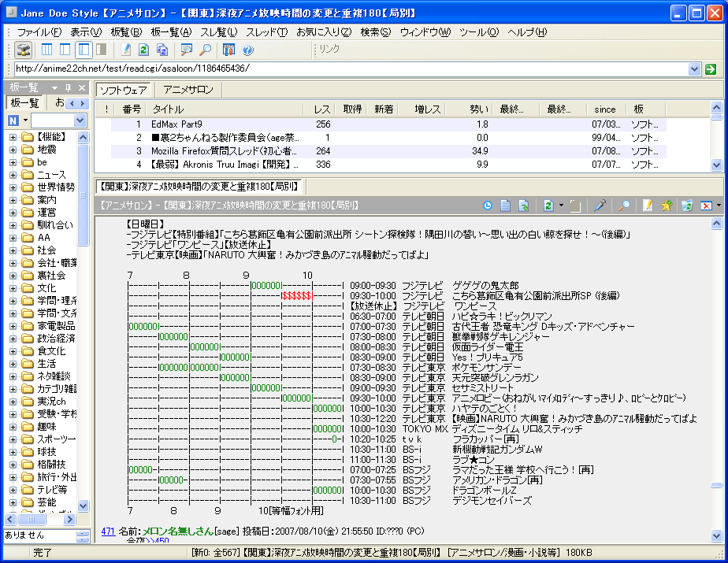Image resolution: width=728 pixels, height=563 pixels.
Task: Open post number 471 link
Action: pos(108,532)
